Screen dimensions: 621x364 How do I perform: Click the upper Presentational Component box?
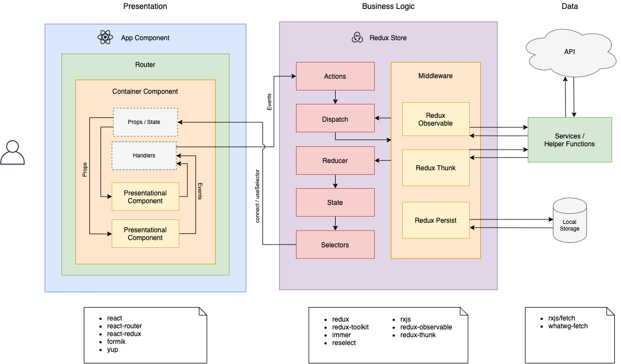tap(145, 197)
